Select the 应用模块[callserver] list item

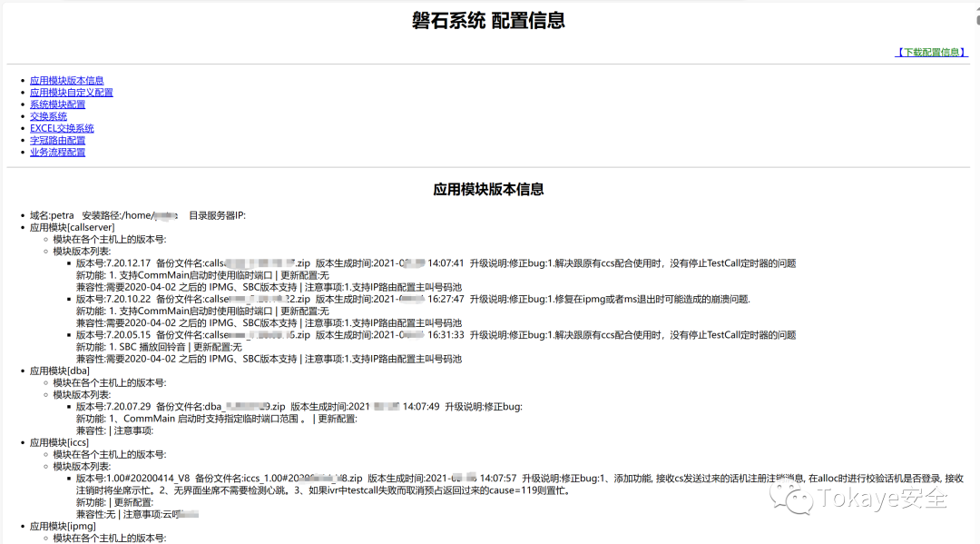pos(73,228)
